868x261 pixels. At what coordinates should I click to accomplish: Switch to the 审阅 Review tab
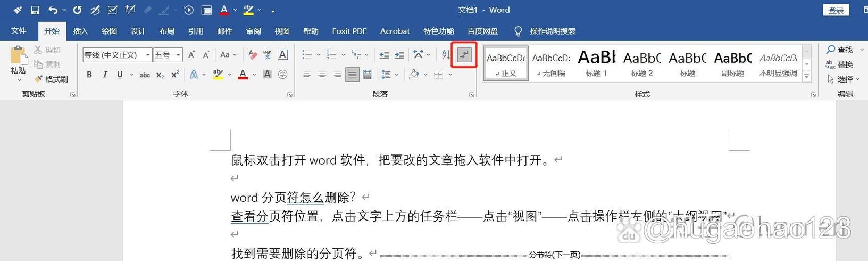pyautogui.click(x=253, y=31)
